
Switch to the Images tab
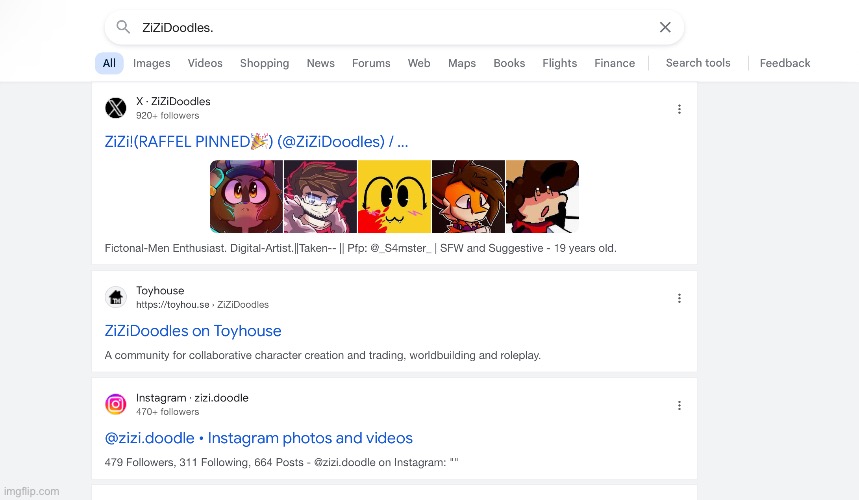(152, 63)
